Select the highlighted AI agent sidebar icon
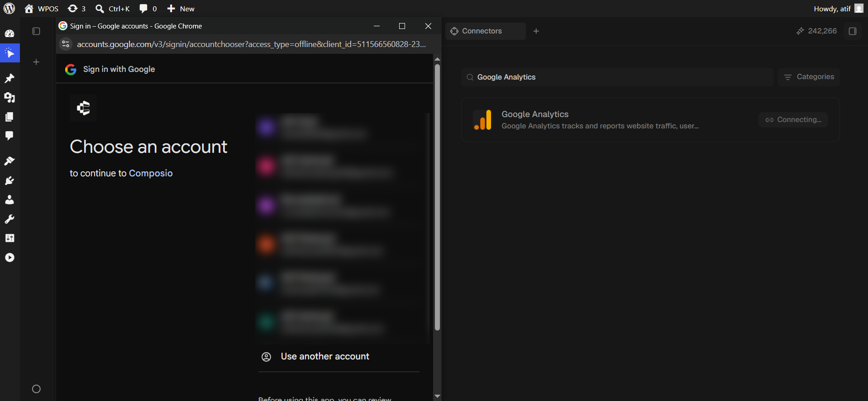Image resolution: width=868 pixels, height=401 pixels. tap(10, 53)
